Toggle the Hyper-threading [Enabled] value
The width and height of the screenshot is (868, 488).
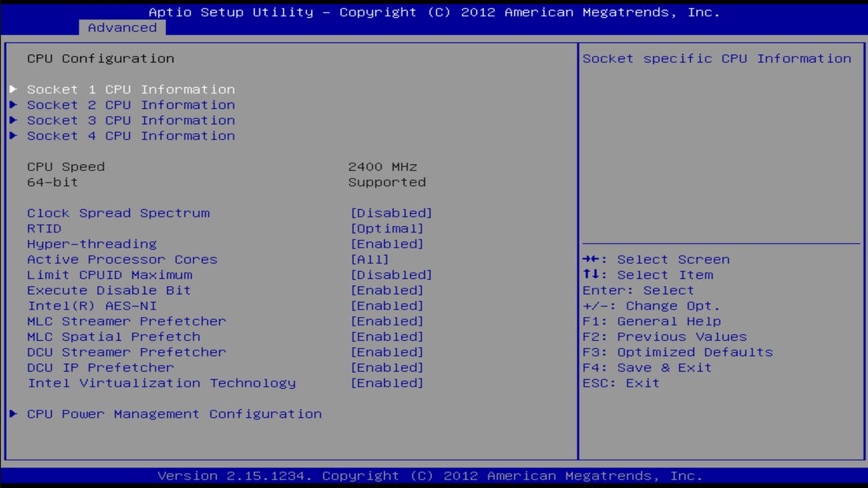coord(387,244)
